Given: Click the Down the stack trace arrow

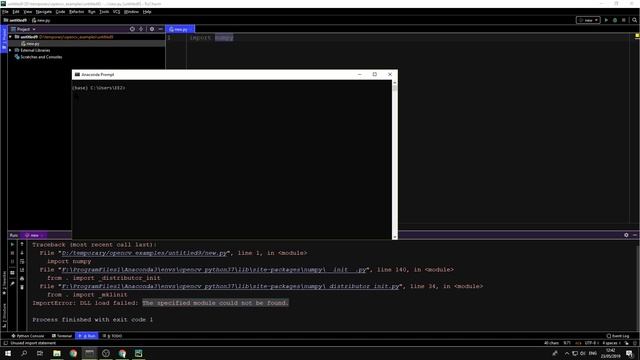Looking at the screenshot, I should point(22,253).
